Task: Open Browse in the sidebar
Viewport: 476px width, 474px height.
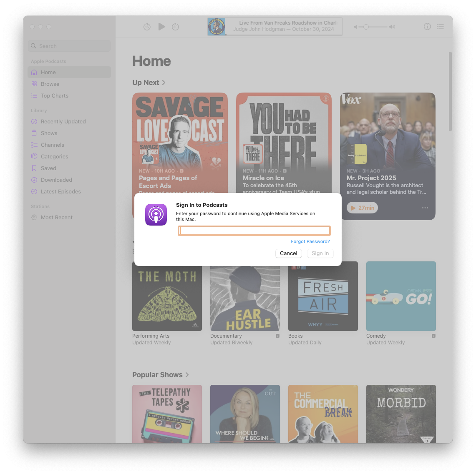Action: pyautogui.click(x=69, y=84)
